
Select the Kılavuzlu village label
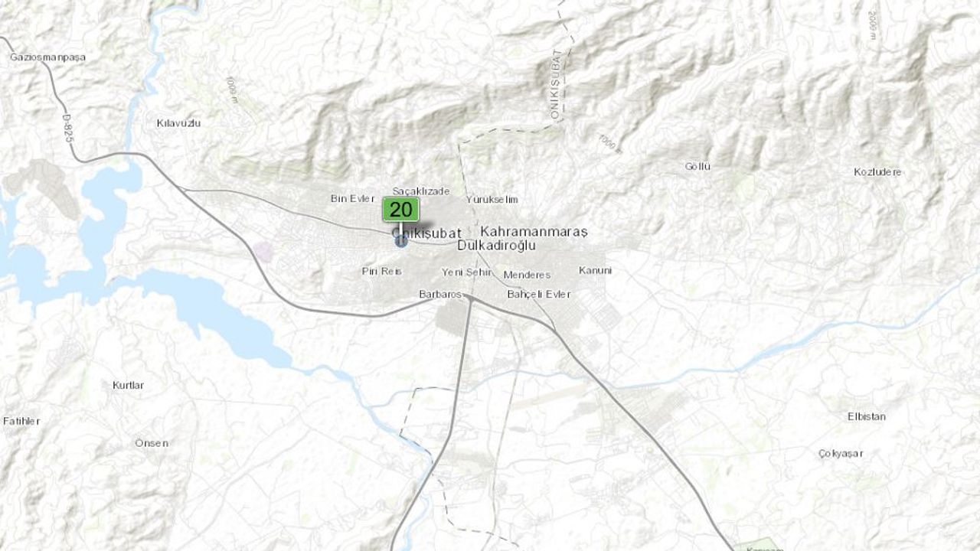(x=178, y=122)
